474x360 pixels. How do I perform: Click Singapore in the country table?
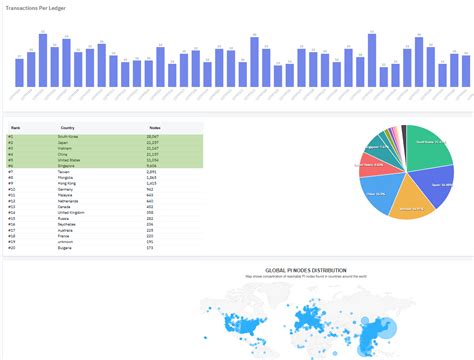point(66,166)
